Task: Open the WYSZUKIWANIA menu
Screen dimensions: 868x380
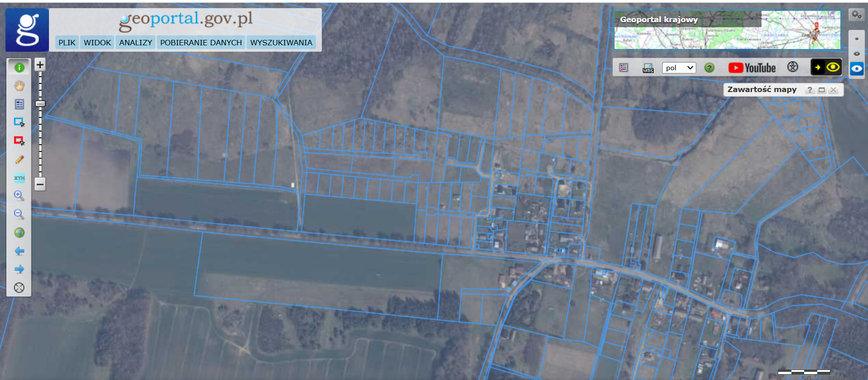Action: point(281,43)
